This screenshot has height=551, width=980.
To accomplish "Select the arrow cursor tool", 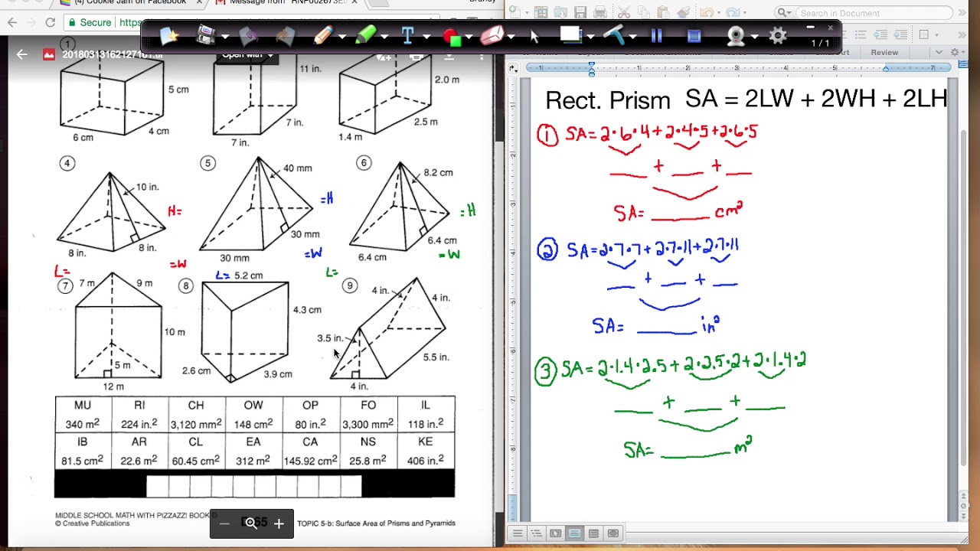I will point(534,36).
